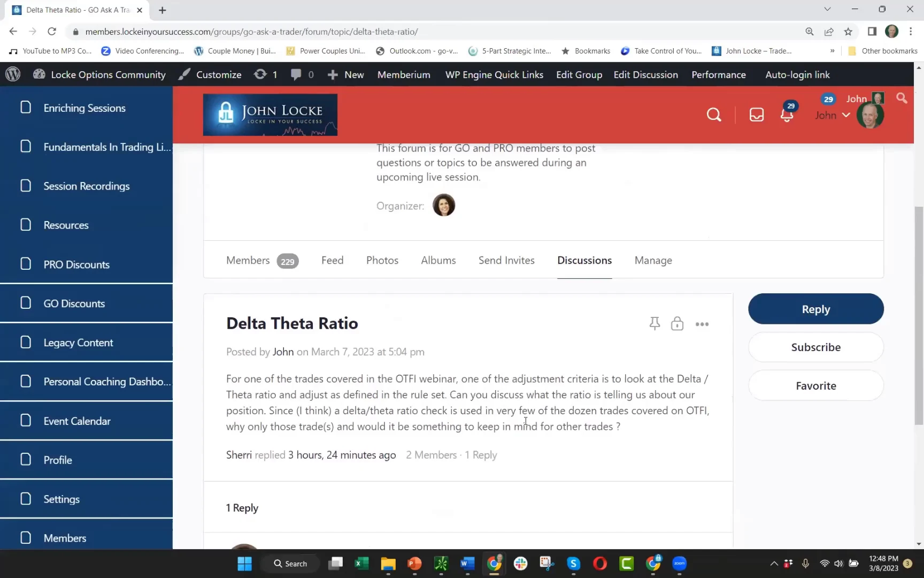The width and height of the screenshot is (924, 578).
Task: Switch to the Feed tab
Action: 332,260
